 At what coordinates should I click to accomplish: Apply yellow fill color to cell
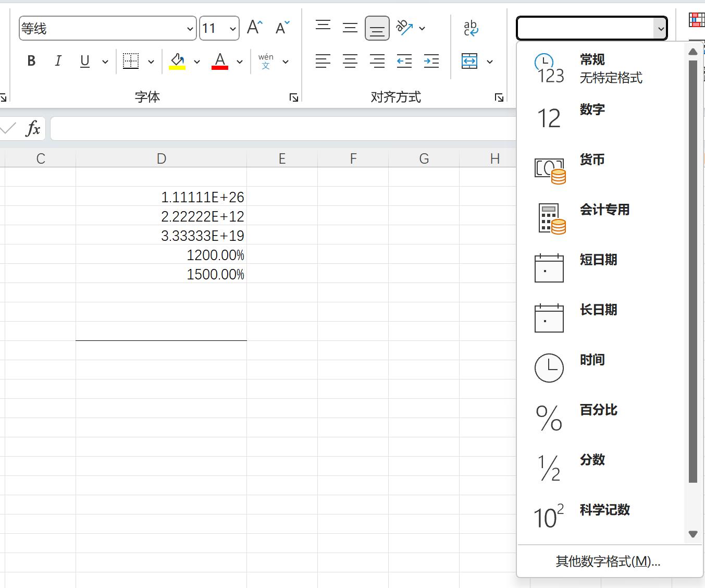(177, 62)
